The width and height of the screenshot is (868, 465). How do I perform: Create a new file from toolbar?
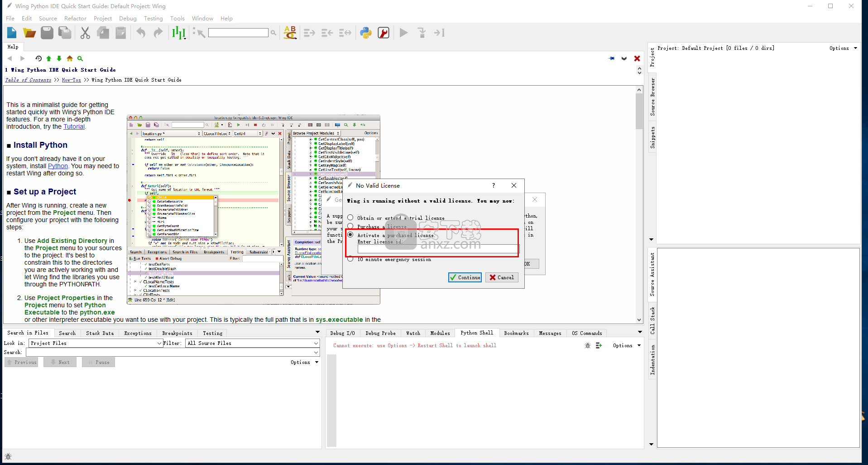12,33
